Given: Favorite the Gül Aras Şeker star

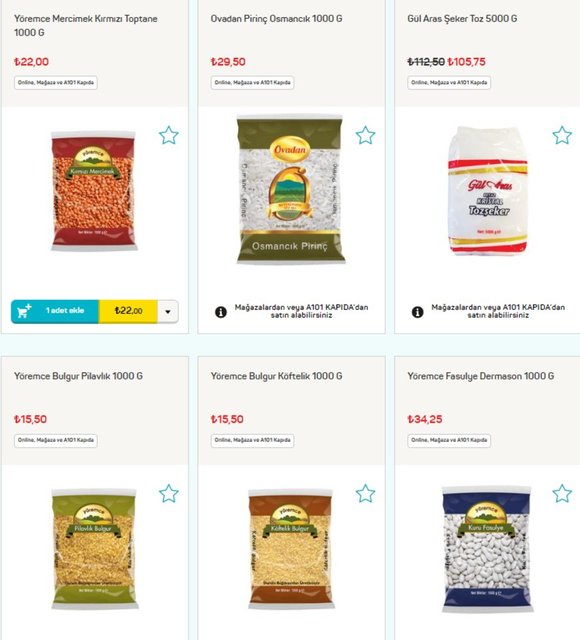Looking at the screenshot, I should 562,136.
